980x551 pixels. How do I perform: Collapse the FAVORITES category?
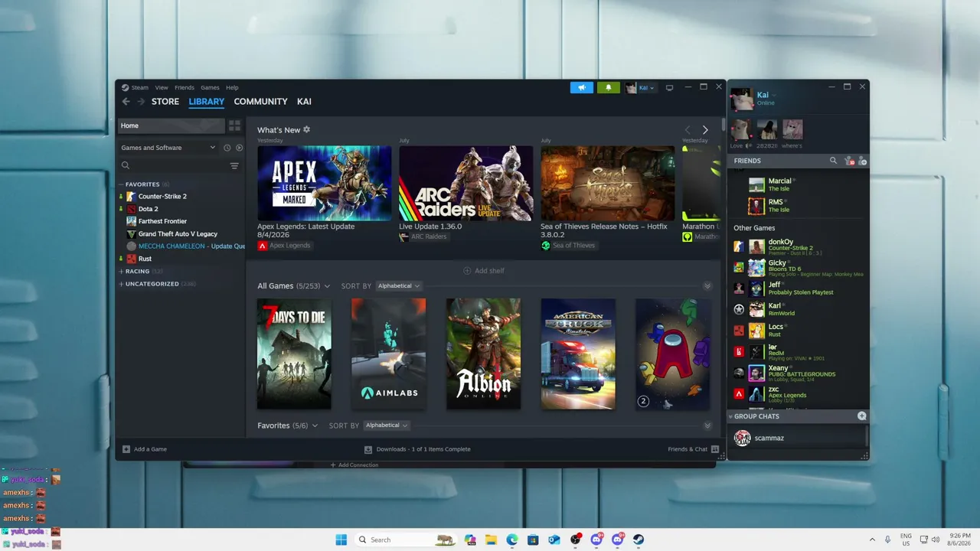pos(121,184)
